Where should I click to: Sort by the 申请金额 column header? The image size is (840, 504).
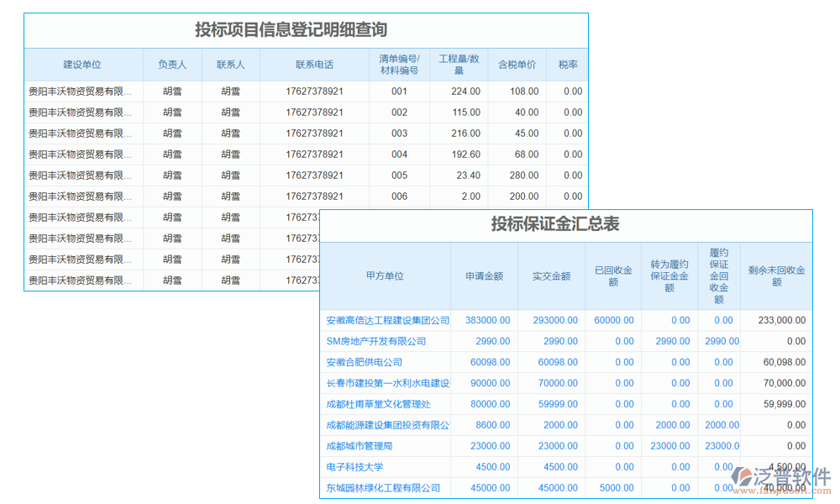487,276
